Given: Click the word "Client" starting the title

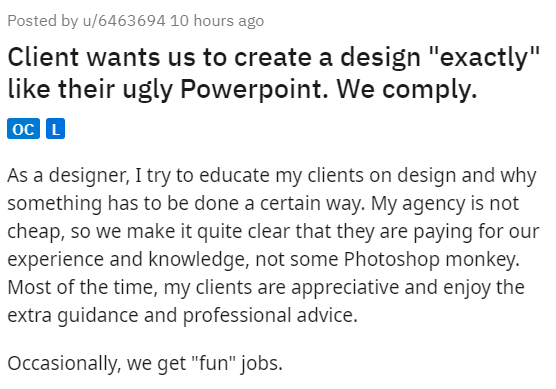Looking at the screenshot, I should 43,57.
